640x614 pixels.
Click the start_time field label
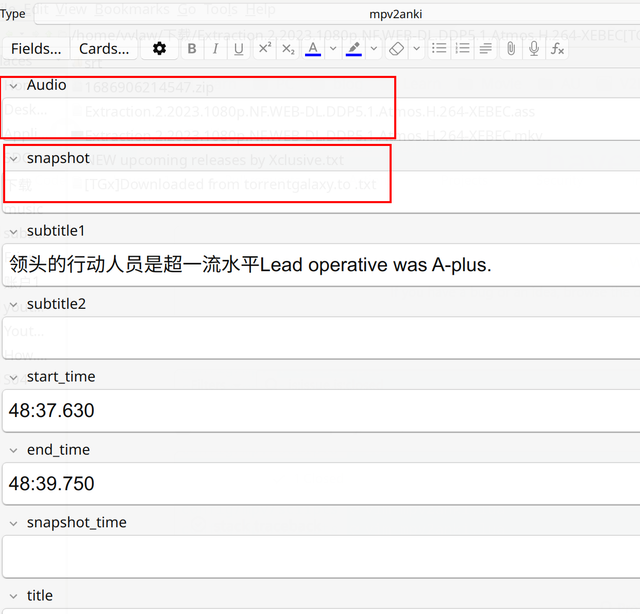(x=61, y=377)
